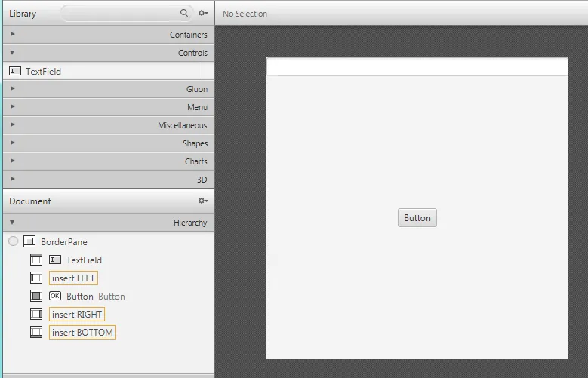
Task: Click the CENTER position icon beside Button
Action: [36, 296]
